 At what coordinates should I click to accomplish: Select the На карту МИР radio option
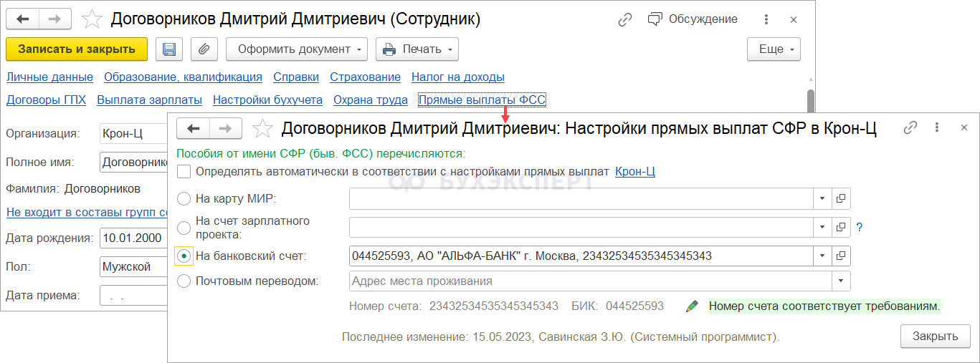point(184,198)
